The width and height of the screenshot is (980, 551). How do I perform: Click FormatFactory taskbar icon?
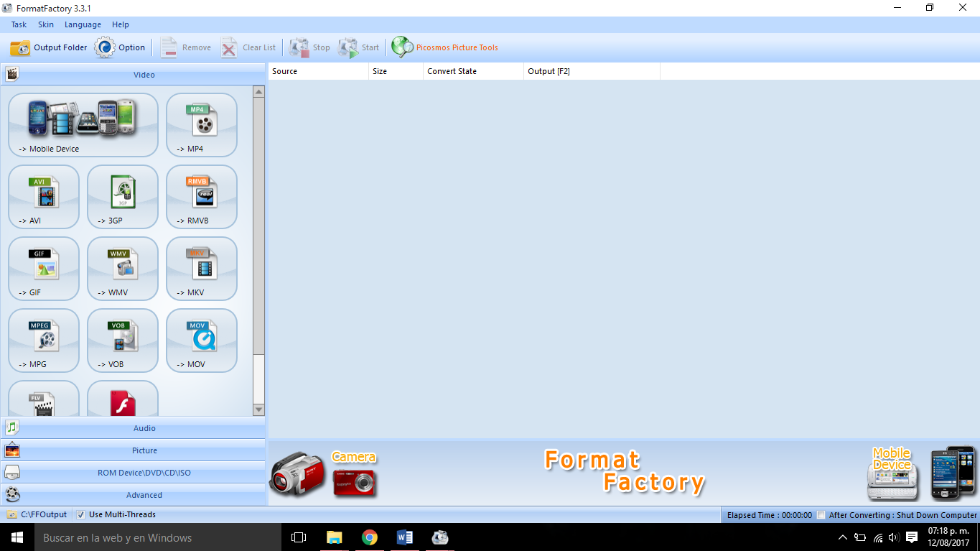(x=439, y=537)
